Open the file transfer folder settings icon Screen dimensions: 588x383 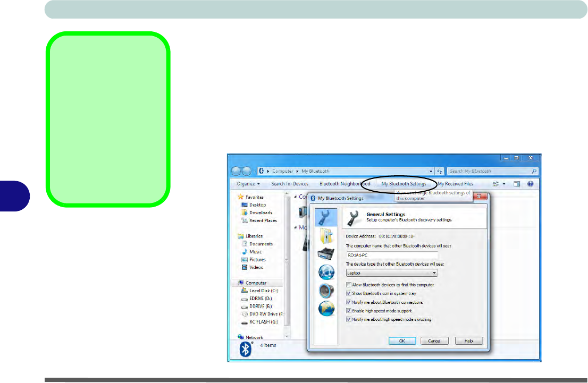tap(325, 236)
